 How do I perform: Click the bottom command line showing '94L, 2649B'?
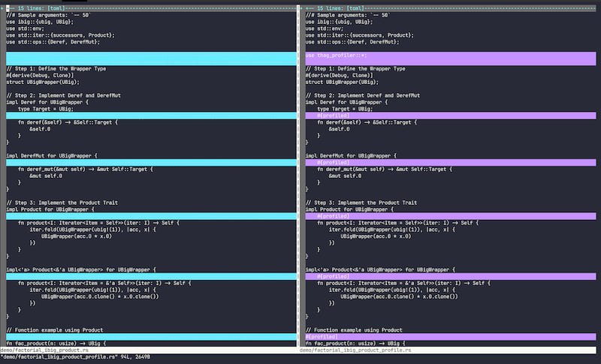[x=75, y=357]
